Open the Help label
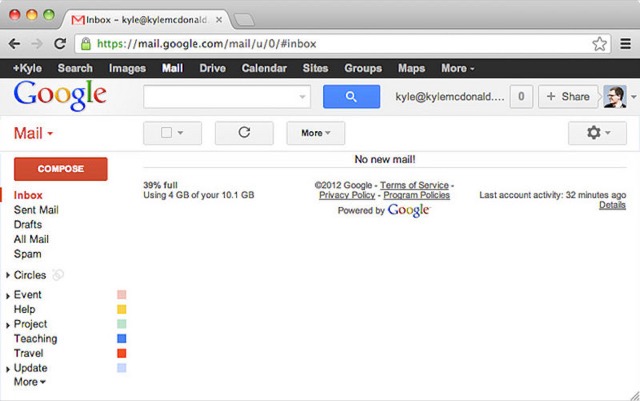The height and width of the screenshot is (401, 640). pos(24,310)
